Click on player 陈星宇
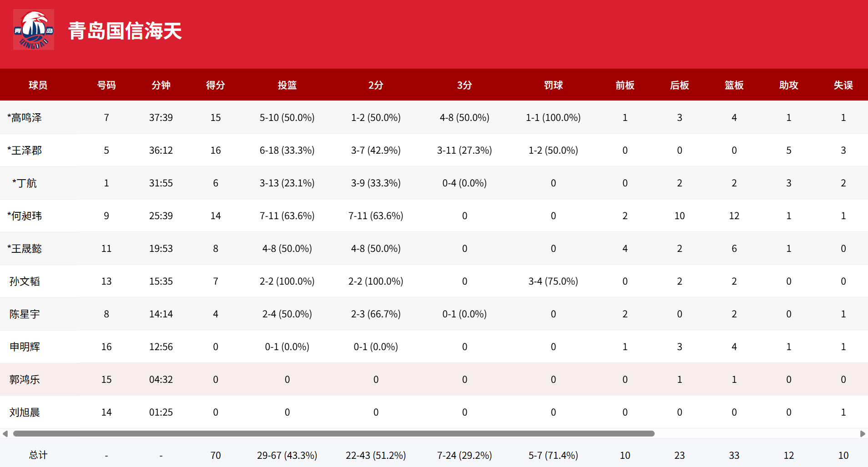This screenshot has width=868, height=467. click(25, 314)
